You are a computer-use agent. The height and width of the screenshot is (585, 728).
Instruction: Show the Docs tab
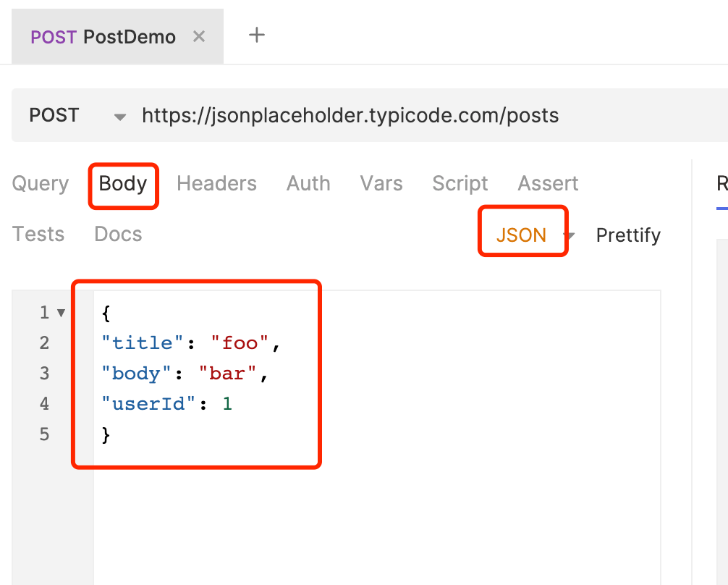click(118, 235)
